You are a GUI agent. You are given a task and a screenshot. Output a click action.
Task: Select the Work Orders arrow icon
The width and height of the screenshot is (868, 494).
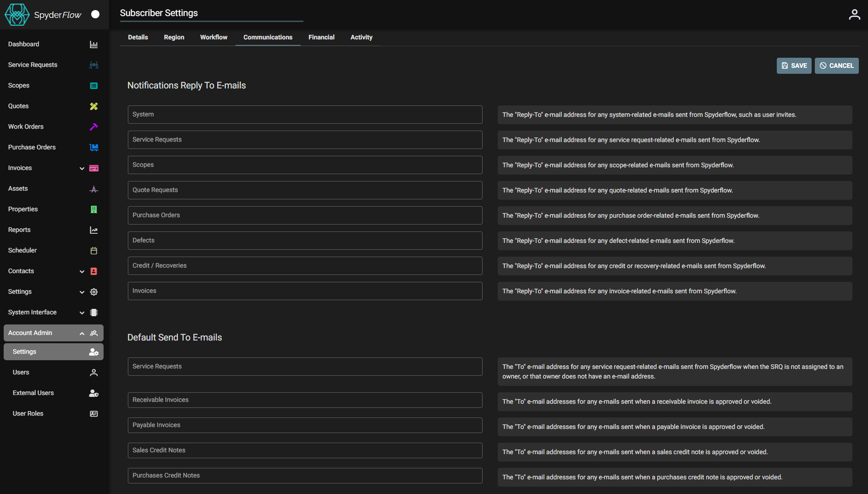93,126
